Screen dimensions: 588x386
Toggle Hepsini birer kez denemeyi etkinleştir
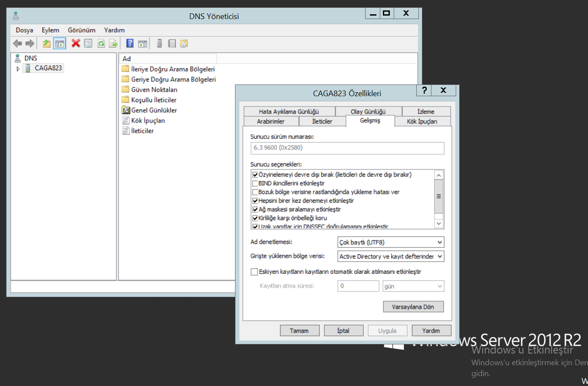tap(255, 201)
